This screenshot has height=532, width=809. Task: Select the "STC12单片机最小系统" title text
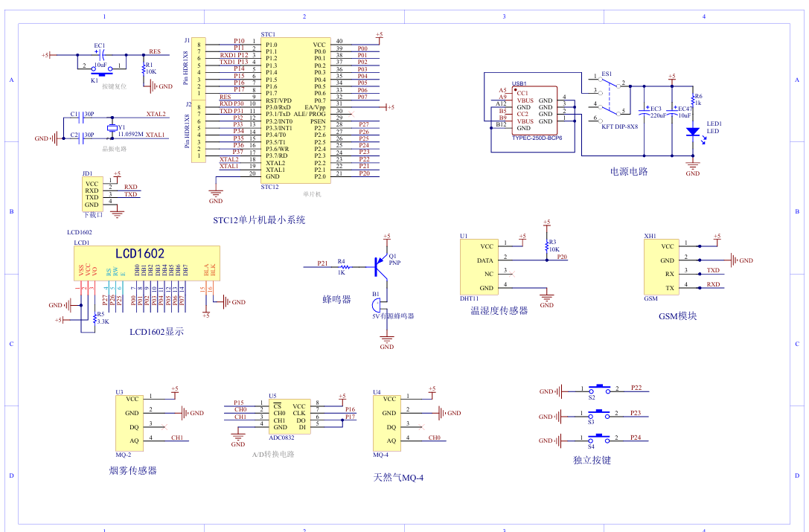[259, 220]
